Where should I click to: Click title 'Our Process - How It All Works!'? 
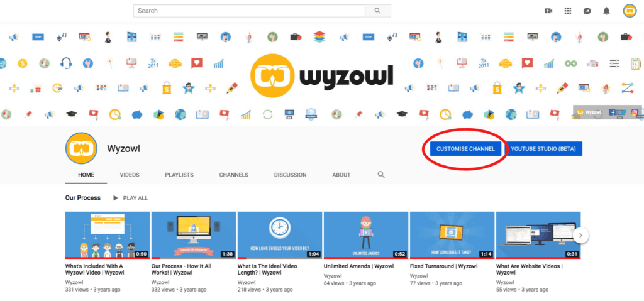(x=182, y=270)
